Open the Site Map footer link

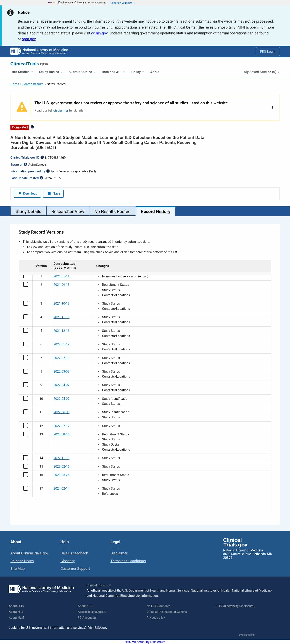pos(18,569)
